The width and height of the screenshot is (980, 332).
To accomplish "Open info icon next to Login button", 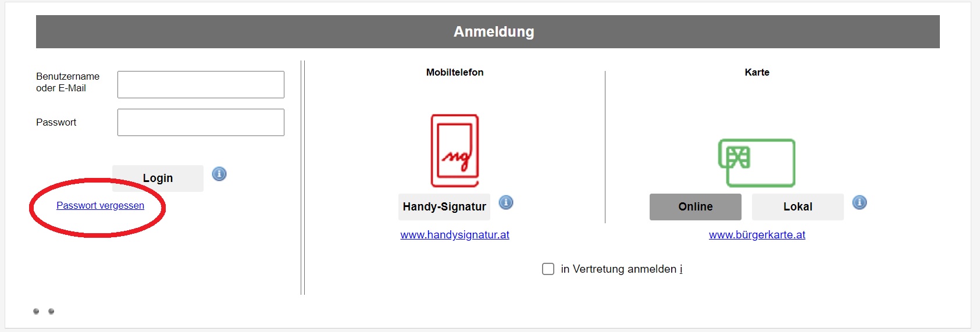I will [x=219, y=174].
